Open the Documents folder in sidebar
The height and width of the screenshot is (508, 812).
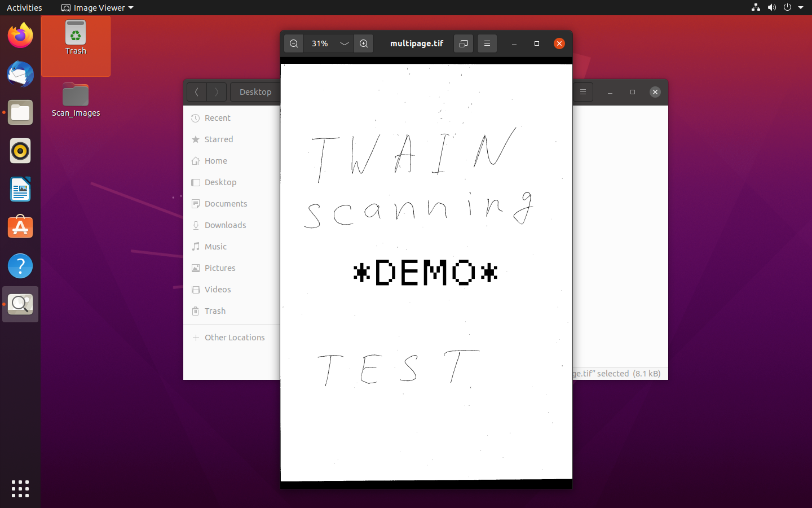pos(226,204)
